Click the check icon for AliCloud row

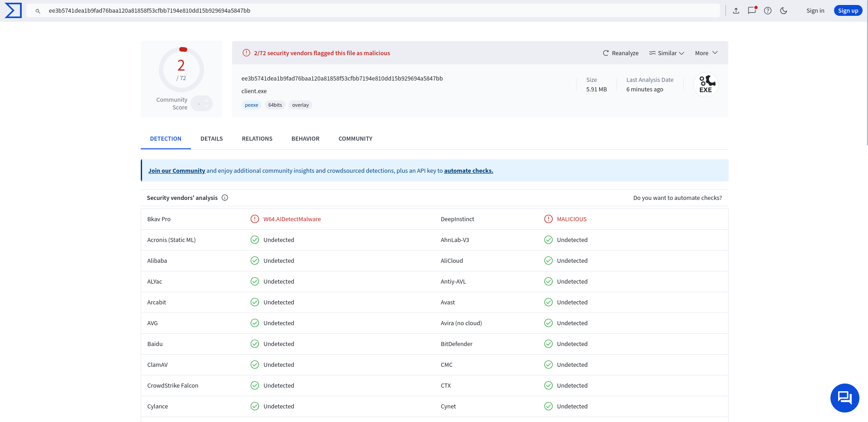coord(548,261)
